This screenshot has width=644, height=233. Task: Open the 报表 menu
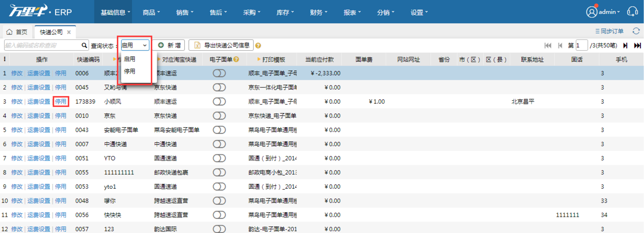tap(352, 12)
